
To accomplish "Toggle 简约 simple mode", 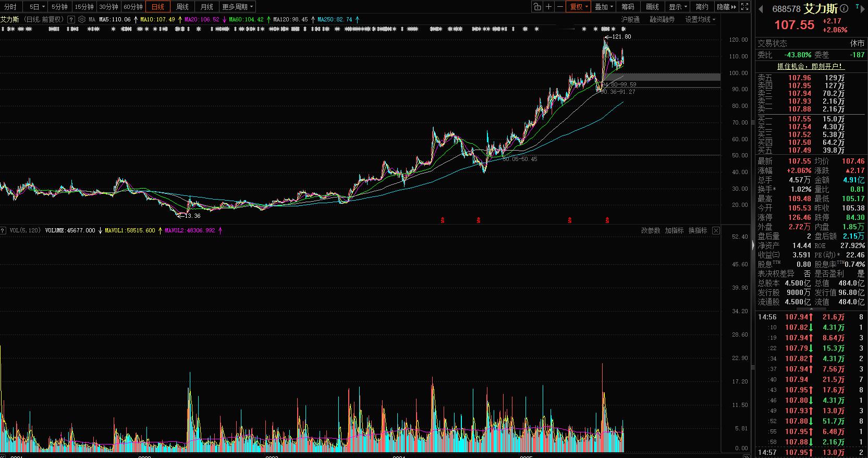I will pyautogui.click(x=702, y=7).
